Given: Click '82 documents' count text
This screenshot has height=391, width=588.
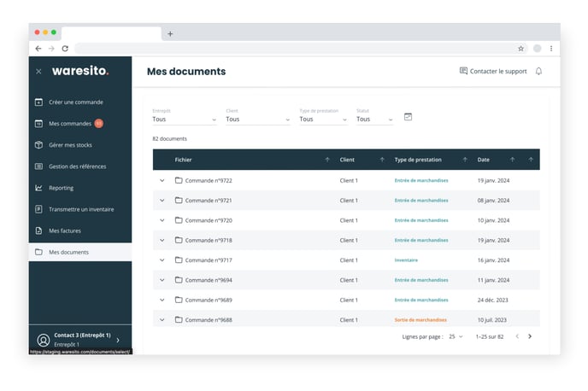Looking at the screenshot, I should click(x=169, y=138).
